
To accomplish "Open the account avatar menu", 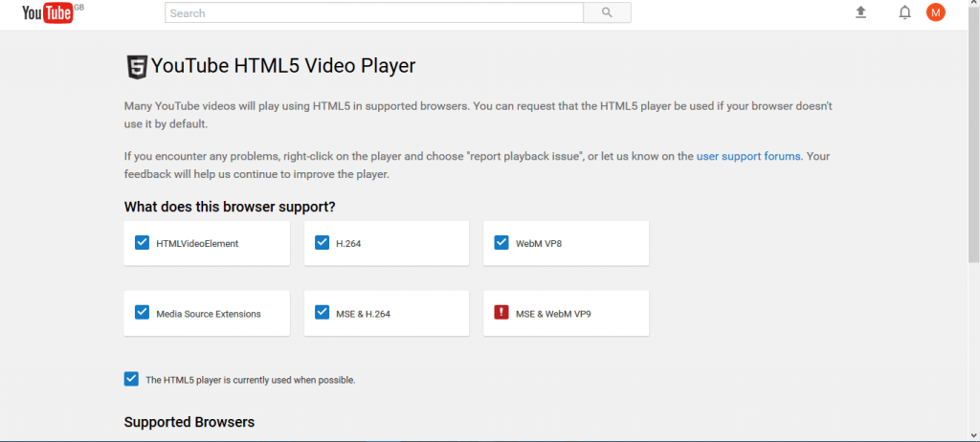I will click(936, 11).
